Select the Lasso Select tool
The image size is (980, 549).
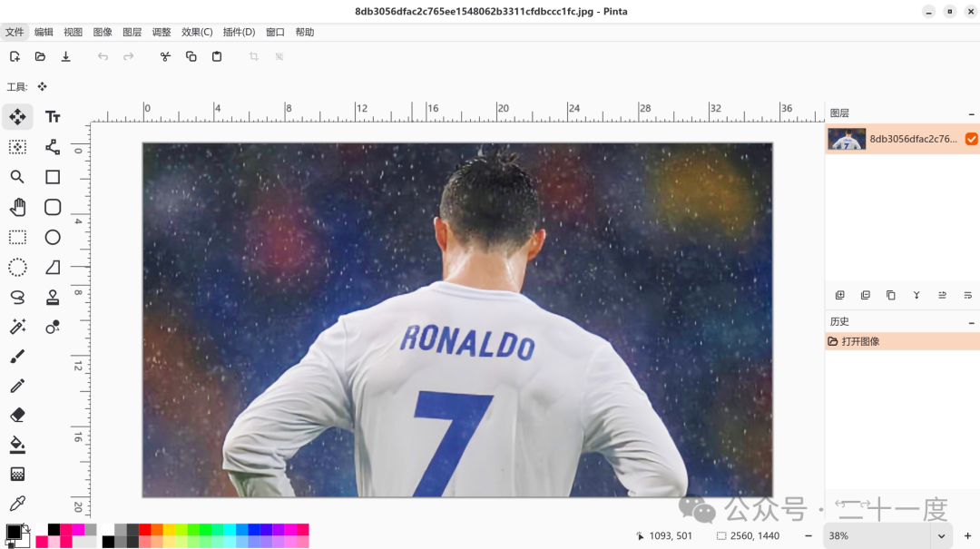point(17,297)
